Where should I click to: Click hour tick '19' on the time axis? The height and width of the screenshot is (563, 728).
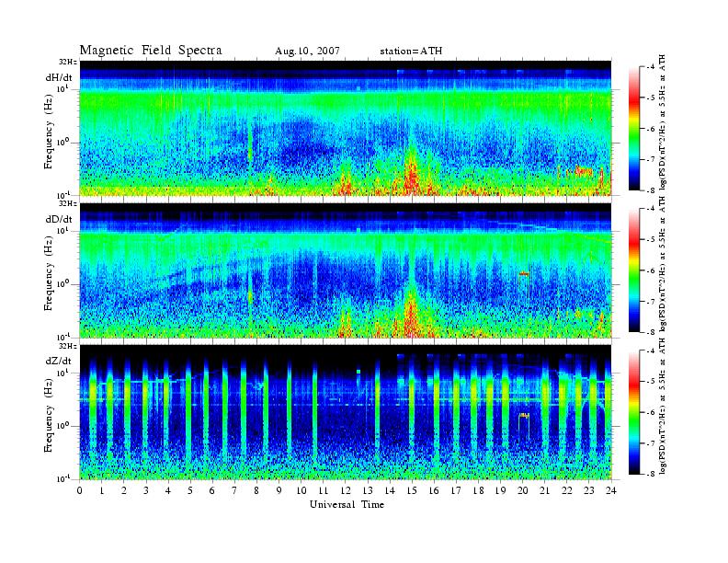pos(500,491)
